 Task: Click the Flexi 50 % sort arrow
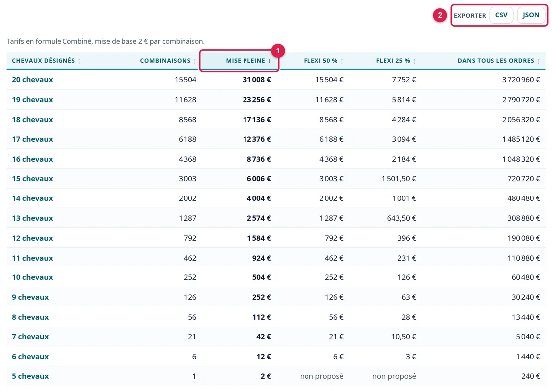[342, 61]
